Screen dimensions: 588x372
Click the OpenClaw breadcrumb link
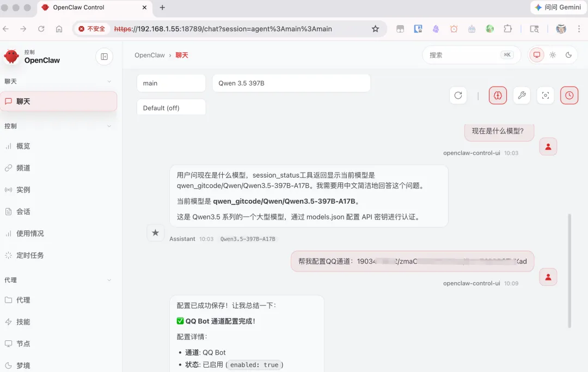tap(150, 55)
